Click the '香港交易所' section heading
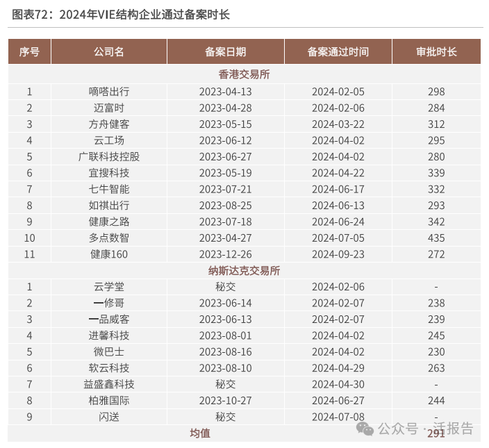Screen dimensions: 489x448 click(244, 74)
